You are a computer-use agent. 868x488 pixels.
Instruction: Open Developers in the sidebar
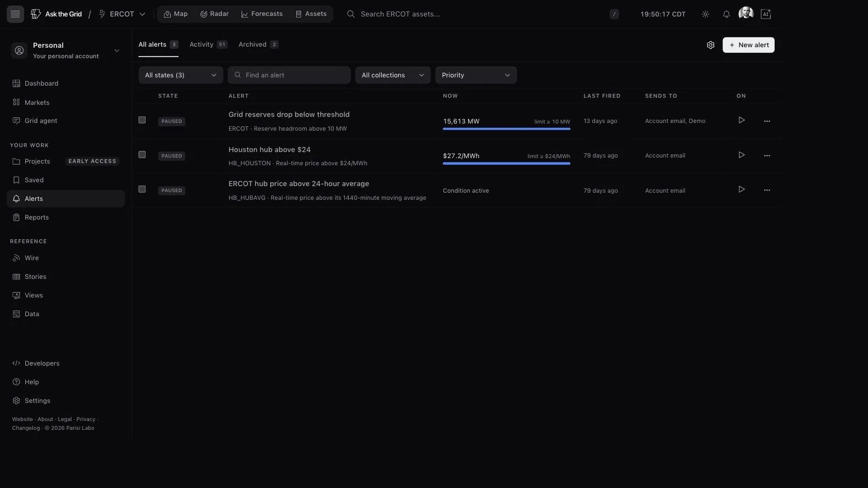(x=66, y=363)
